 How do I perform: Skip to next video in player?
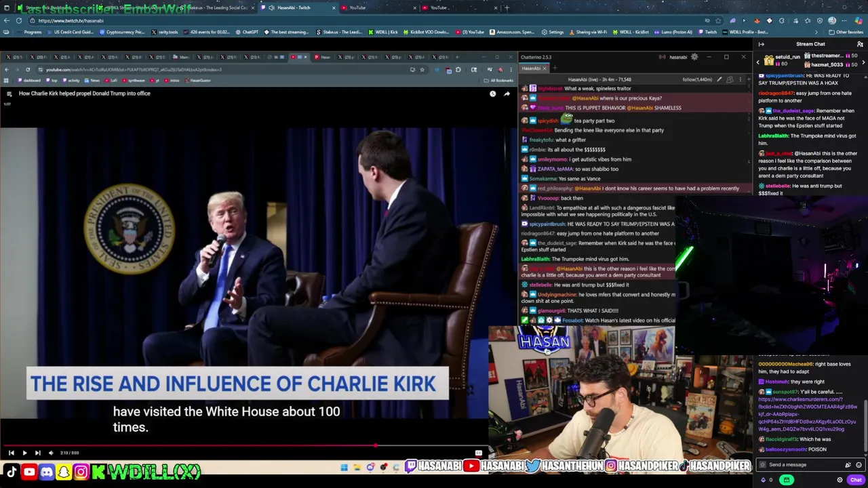37,453
